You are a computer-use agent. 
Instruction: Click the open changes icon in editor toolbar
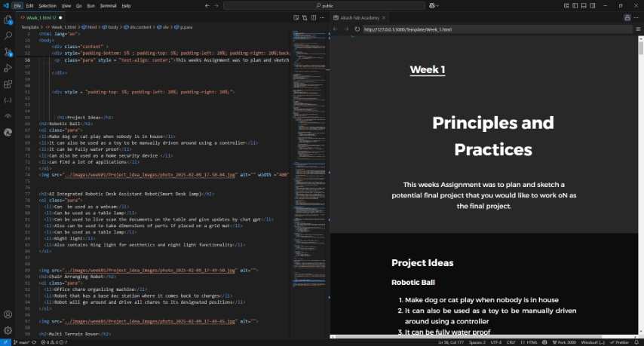[305, 17]
